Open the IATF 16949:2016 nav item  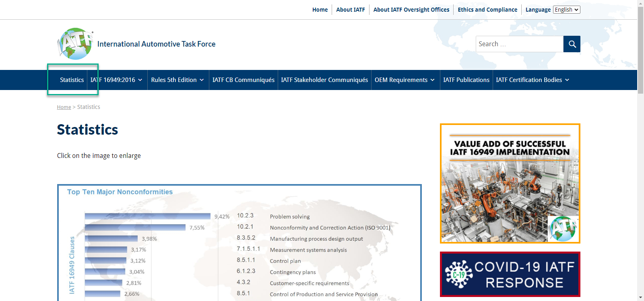click(113, 80)
